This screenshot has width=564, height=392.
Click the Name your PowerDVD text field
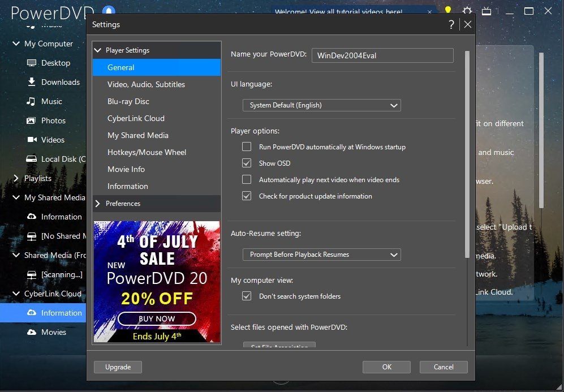(382, 56)
